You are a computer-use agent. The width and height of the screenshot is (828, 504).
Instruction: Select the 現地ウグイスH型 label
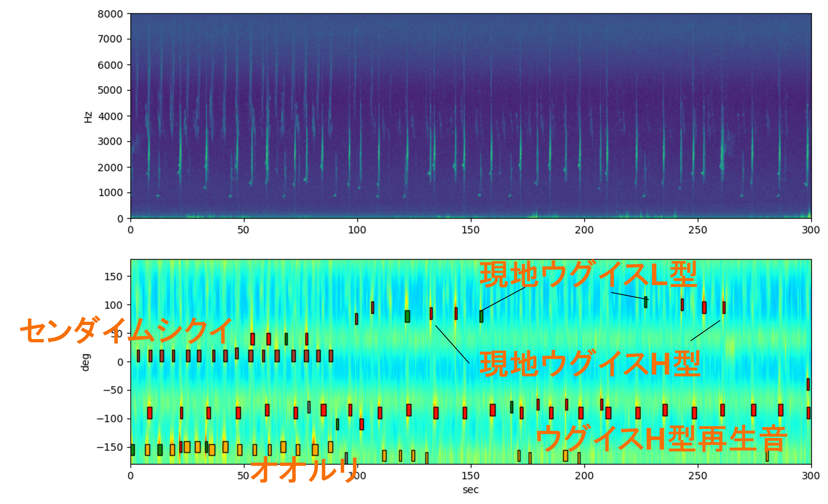click(590, 363)
